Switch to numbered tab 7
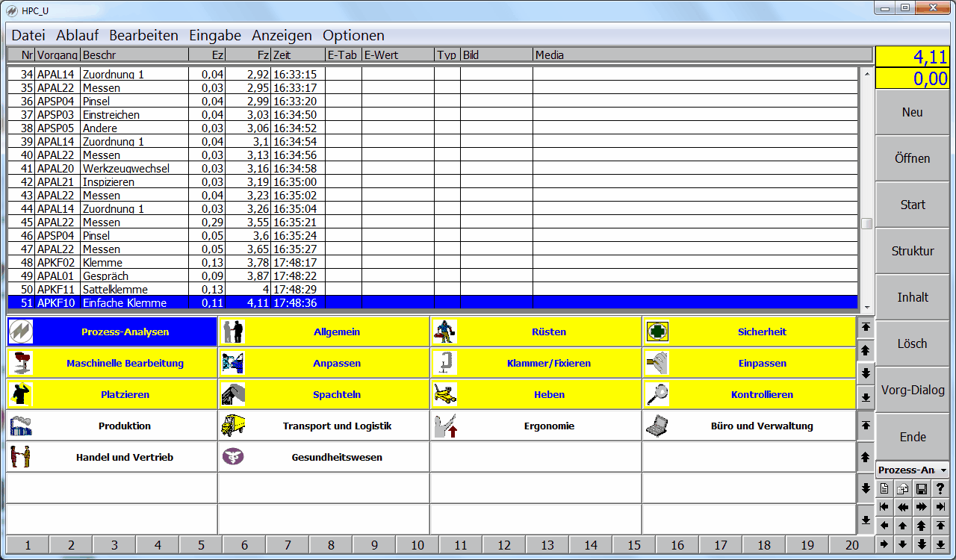 click(x=288, y=545)
